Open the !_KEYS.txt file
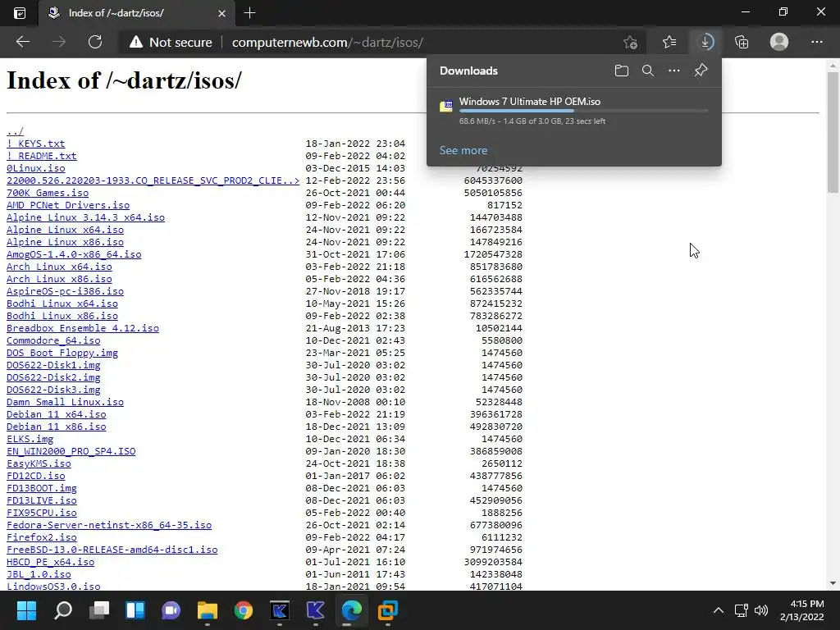 35,144
